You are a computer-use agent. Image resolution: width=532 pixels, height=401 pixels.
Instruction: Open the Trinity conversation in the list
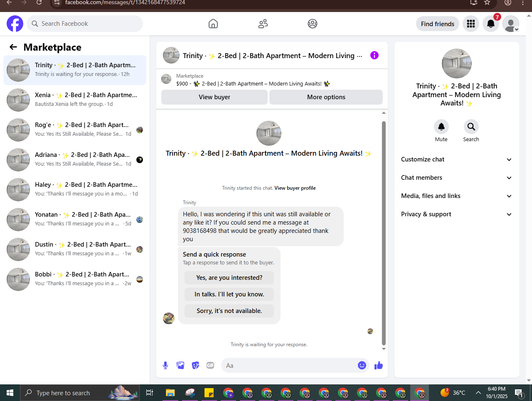tap(75, 70)
